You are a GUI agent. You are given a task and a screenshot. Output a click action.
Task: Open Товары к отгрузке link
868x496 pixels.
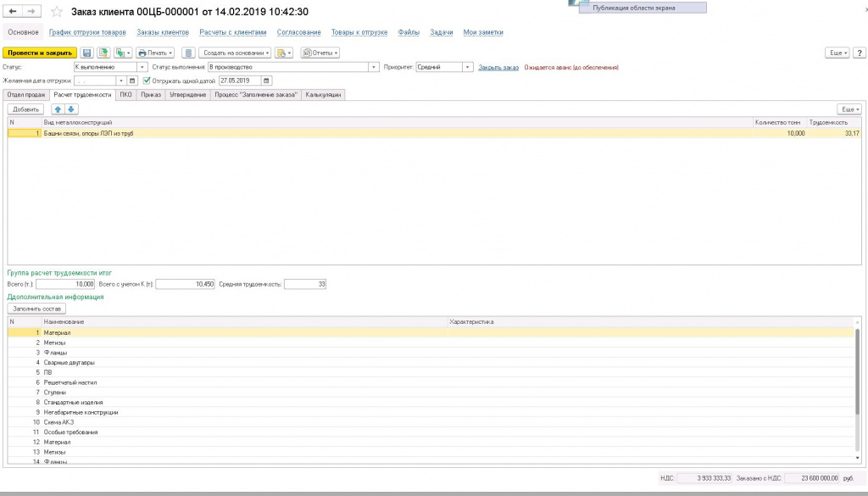pyautogui.click(x=359, y=32)
